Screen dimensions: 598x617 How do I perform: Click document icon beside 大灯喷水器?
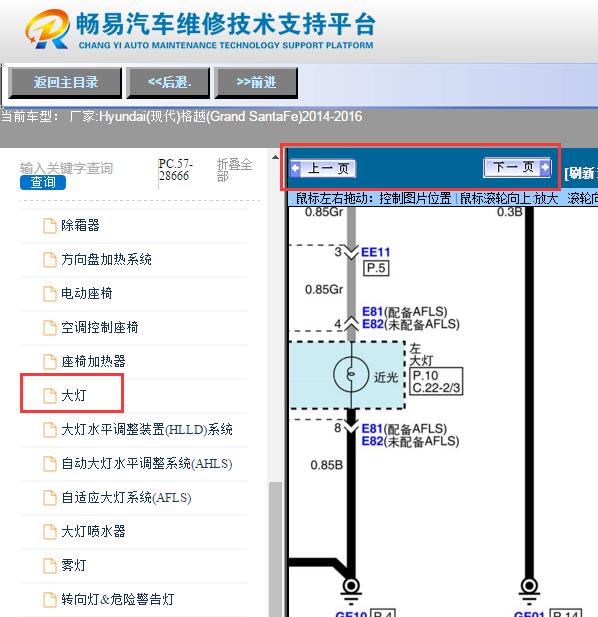[50, 532]
